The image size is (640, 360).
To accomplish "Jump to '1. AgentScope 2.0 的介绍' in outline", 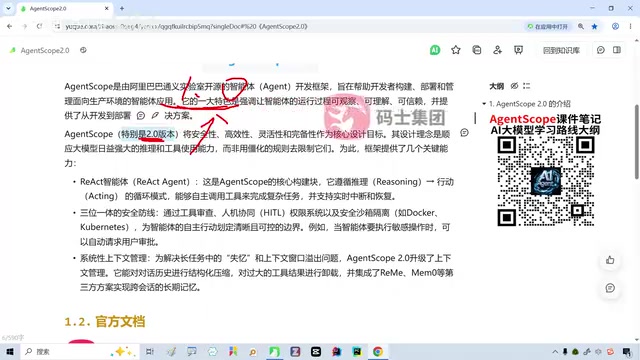I will tap(530, 104).
